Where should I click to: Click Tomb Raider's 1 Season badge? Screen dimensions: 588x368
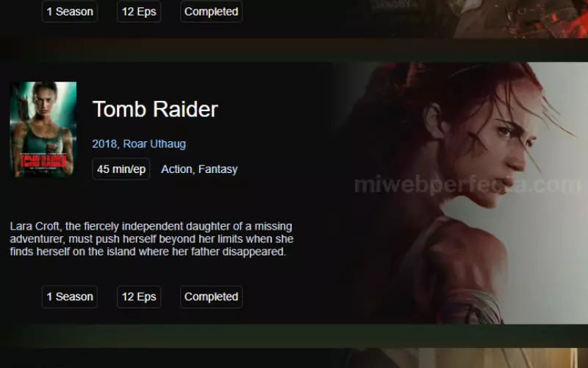[x=70, y=297]
